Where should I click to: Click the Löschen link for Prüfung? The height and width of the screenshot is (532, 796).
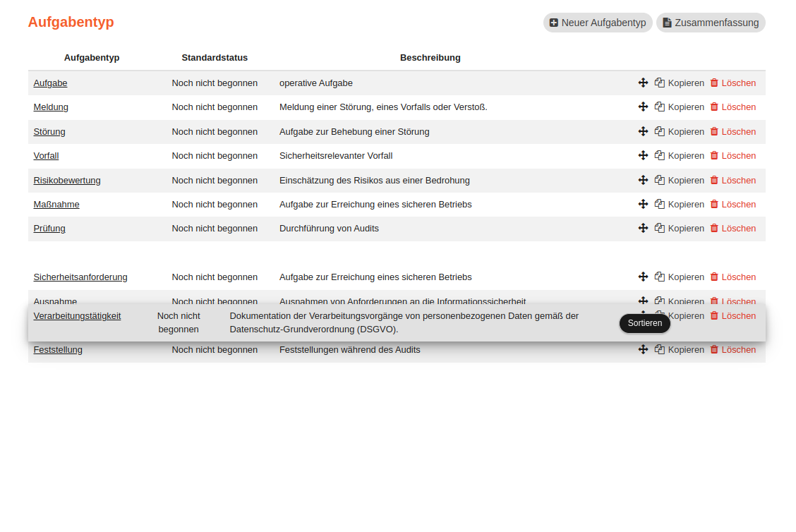tap(738, 228)
